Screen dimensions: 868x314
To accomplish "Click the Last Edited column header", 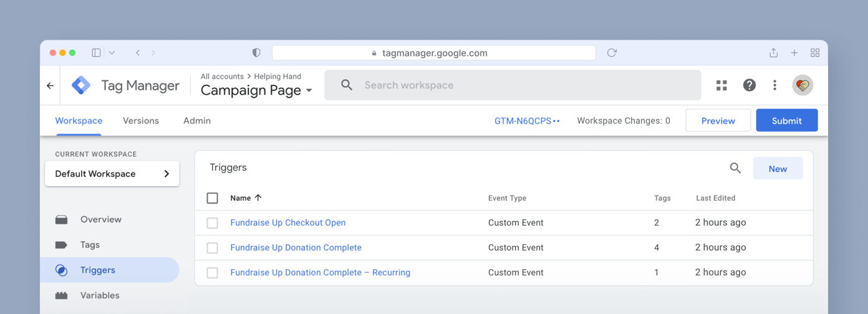I will coord(715,198).
